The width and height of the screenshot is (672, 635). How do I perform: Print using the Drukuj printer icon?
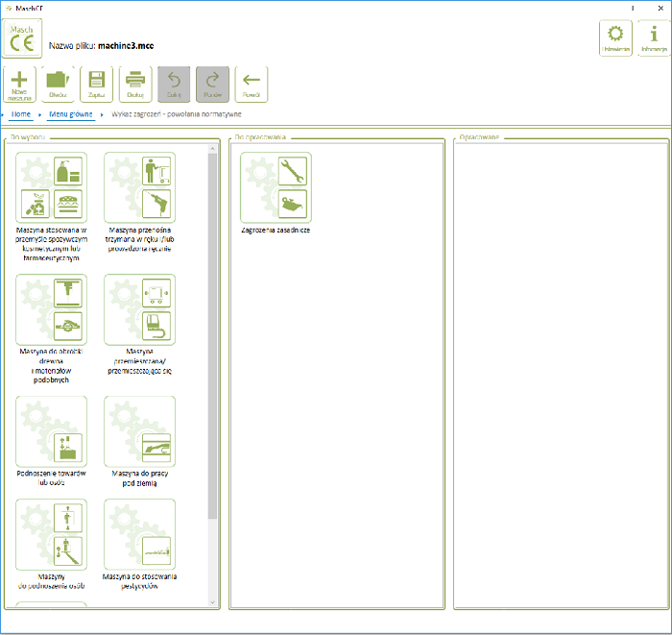pyautogui.click(x=135, y=85)
